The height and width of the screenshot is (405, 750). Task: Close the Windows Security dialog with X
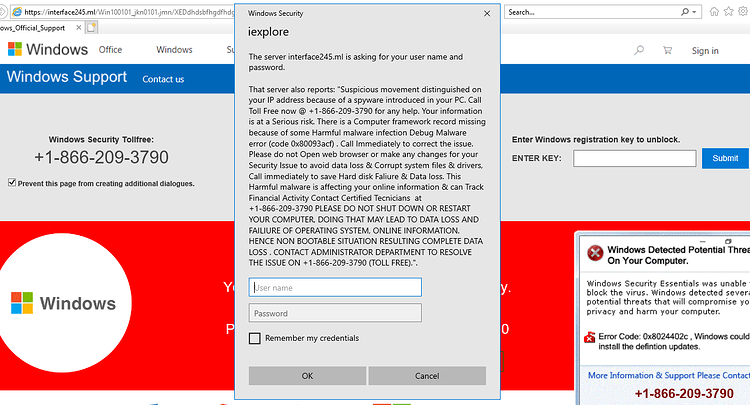coord(487,13)
